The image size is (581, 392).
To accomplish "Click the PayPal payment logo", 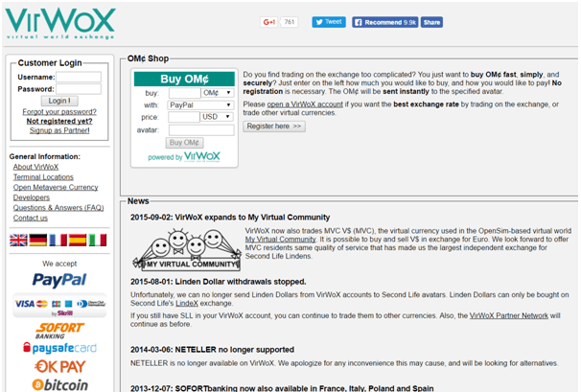I will (x=59, y=280).
